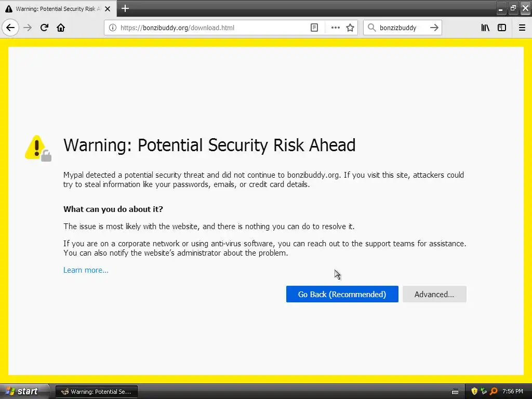Follow the Learn more... link
Viewport: 532px width, 399px height.
[x=86, y=270]
